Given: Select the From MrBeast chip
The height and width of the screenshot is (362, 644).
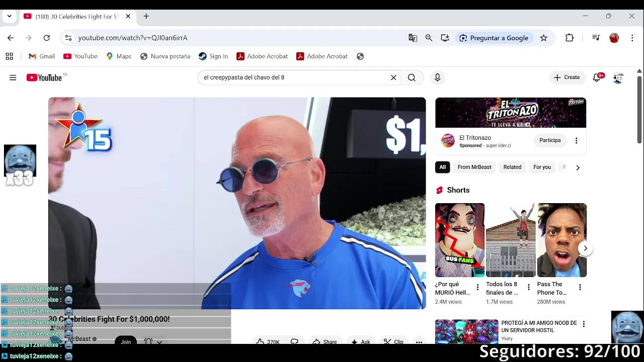Looking at the screenshot, I should 474,167.
